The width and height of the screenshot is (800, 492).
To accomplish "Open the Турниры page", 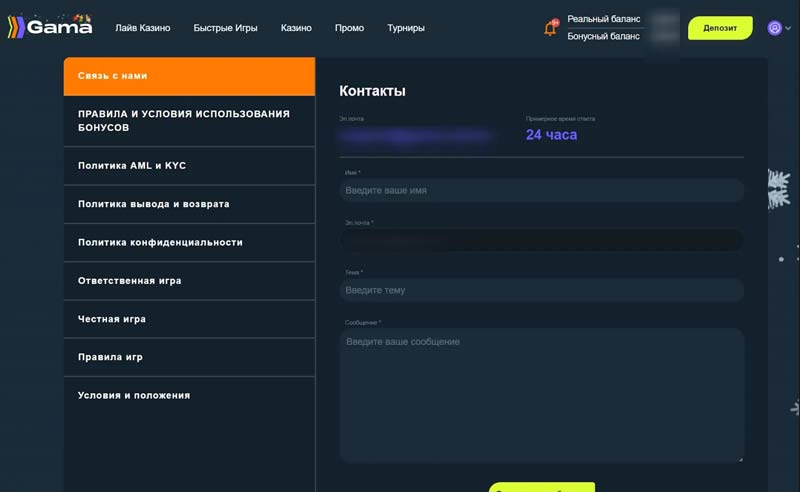I will point(406,28).
